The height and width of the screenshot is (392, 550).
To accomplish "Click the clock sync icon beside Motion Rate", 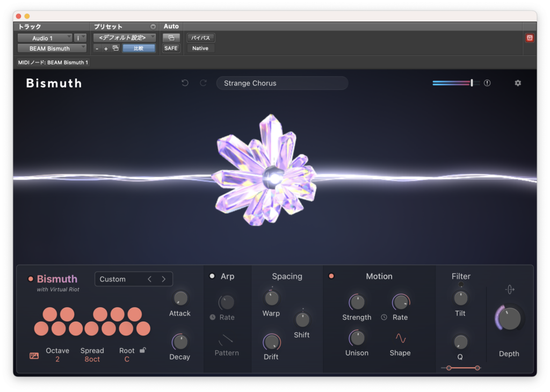I will (x=384, y=317).
